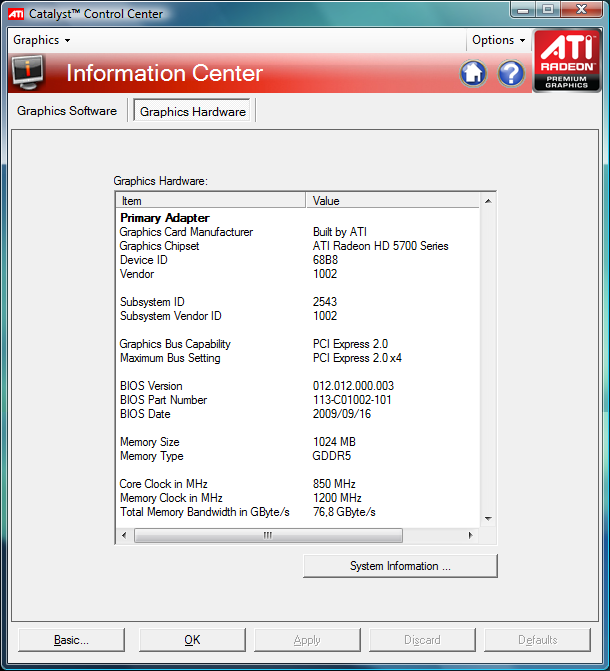Click the '850 MHz' value

tap(334, 484)
